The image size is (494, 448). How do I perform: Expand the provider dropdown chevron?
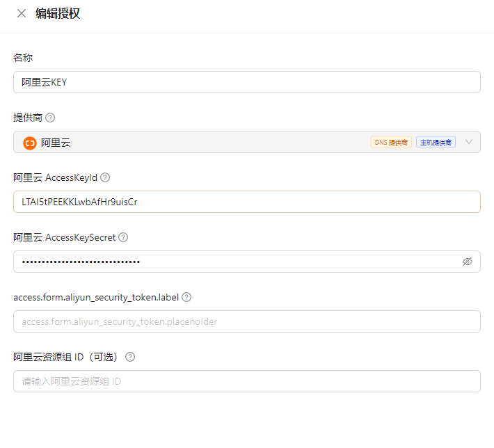pos(469,142)
